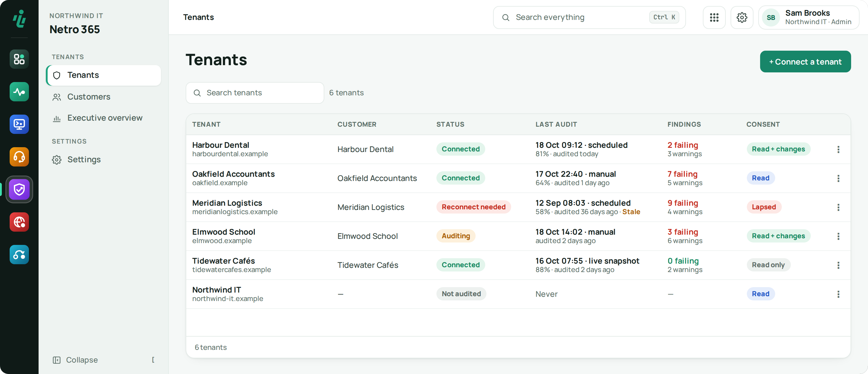Open the Tidewater Cafés tenant name
Image resolution: width=868 pixels, height=374 pixels.
coord(223,261)
